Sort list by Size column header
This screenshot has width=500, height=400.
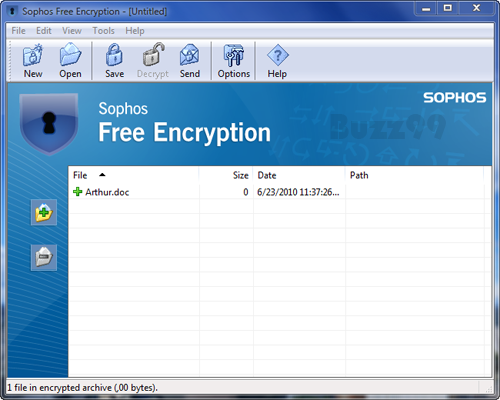226,175
